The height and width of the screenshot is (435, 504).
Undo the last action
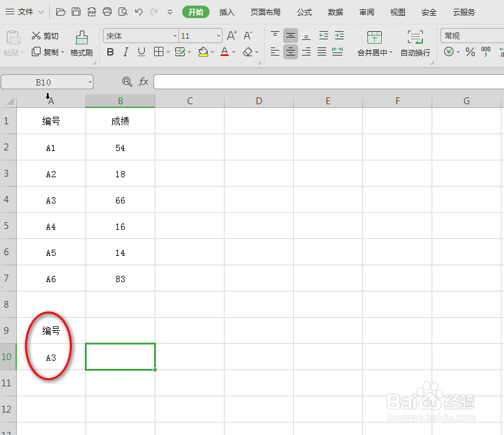(138, 12)
